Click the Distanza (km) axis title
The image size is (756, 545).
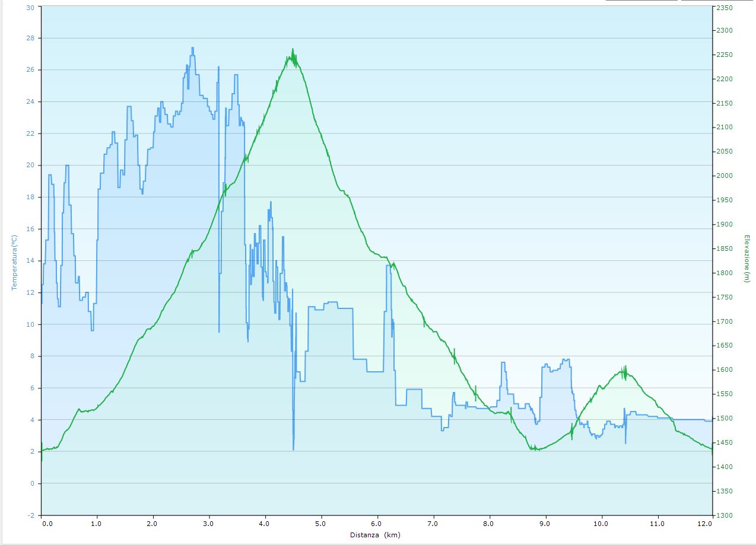pos(376,535)
